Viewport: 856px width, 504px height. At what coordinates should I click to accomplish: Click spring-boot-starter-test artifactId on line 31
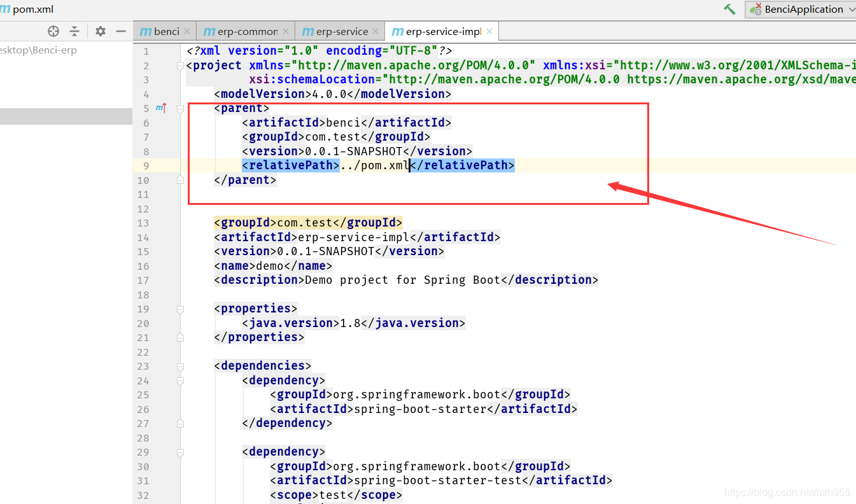point(438,480)
